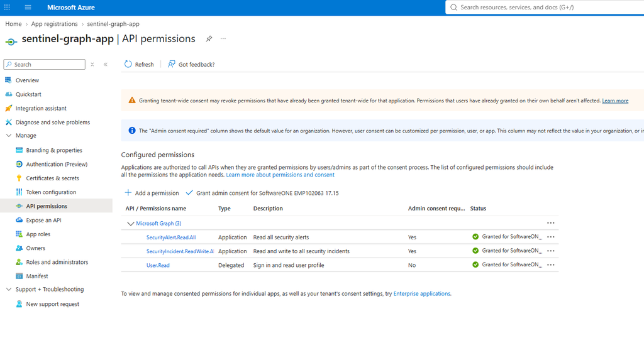Click 'Read all security alerts' description
The height and width of the screenshot is (360, 644).
pyautogui.click(x=281, y=237)
